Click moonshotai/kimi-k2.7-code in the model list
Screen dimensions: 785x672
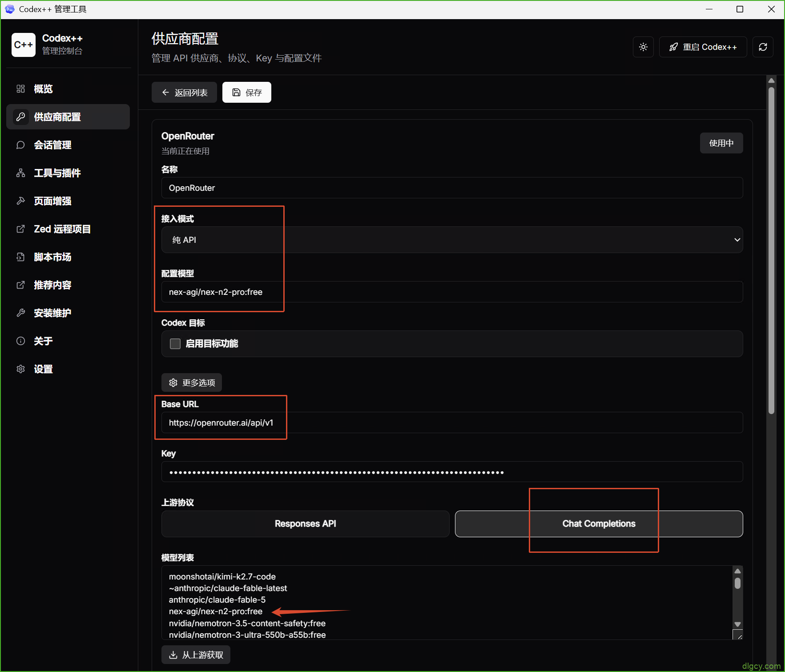pos(222,576)
